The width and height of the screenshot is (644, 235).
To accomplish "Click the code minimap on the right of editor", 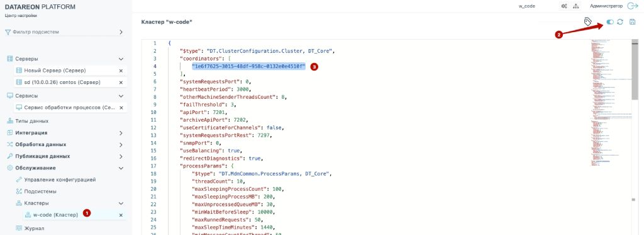I will click(x=610, y=103).
